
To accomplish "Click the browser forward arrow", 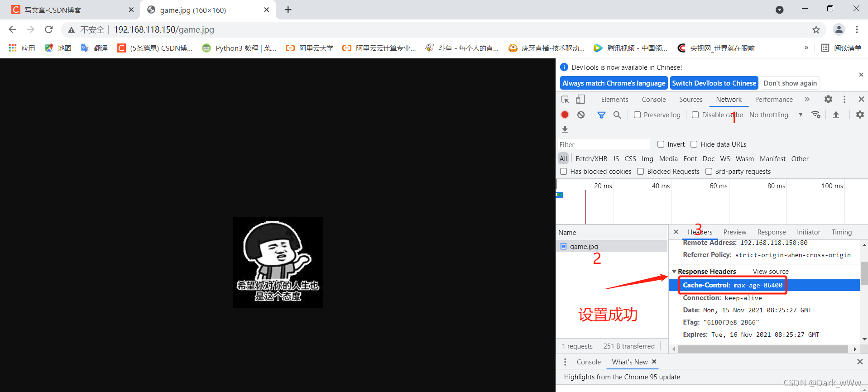I will 30,29.
